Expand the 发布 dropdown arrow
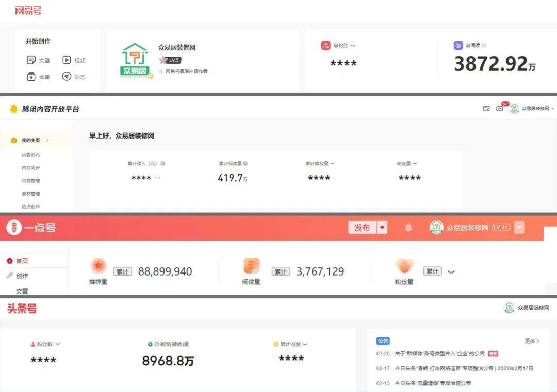557x392 pixels. 382,228
